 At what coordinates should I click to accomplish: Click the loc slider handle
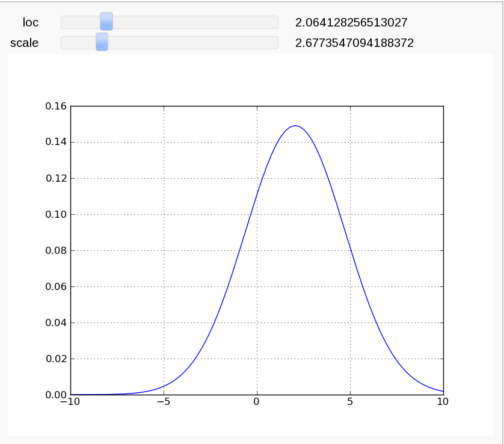(x=106, y=22)
